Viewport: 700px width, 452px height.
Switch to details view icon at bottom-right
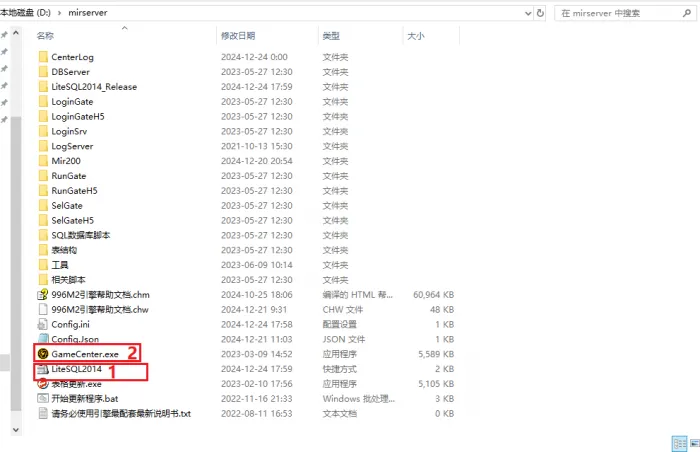point(679,444)
